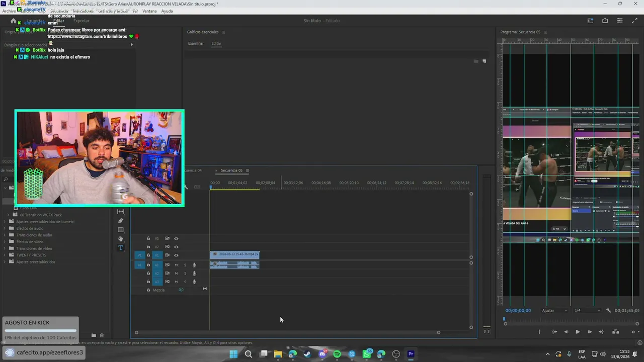Click the Home icon in the workspace bar
This screenshot has width=644, height=362.
pos(13,21)
